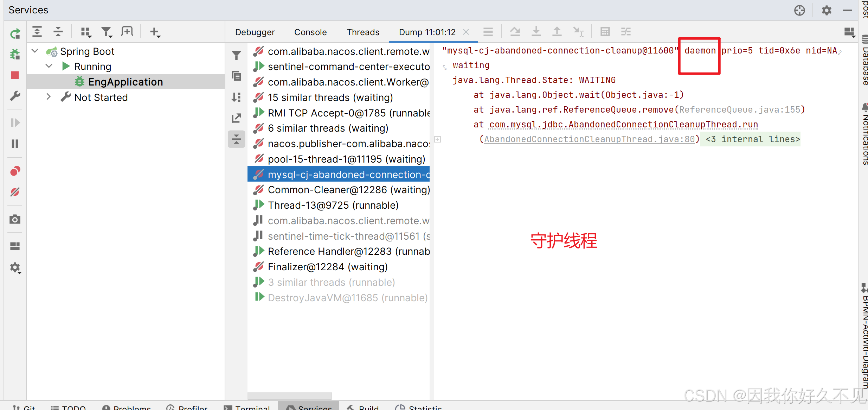Viewport: 868px width, 410px height.
Task: Open the Filter services dropdown icon
Action: click(x=106, y=32)
